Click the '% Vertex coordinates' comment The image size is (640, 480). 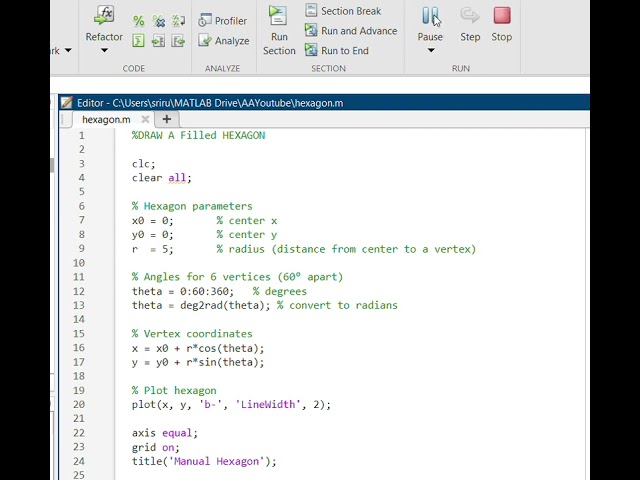pyautogui.click(x=192, y=334)
